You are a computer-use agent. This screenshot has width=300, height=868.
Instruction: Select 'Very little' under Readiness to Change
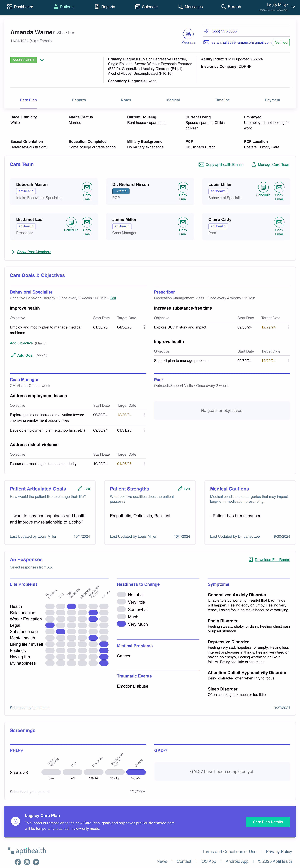[121, 602]
